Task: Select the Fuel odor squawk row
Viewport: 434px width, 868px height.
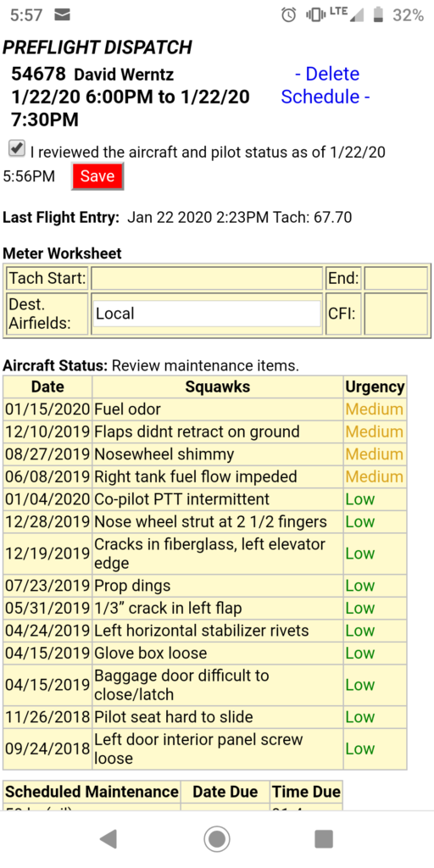Action: click(205, 409)
